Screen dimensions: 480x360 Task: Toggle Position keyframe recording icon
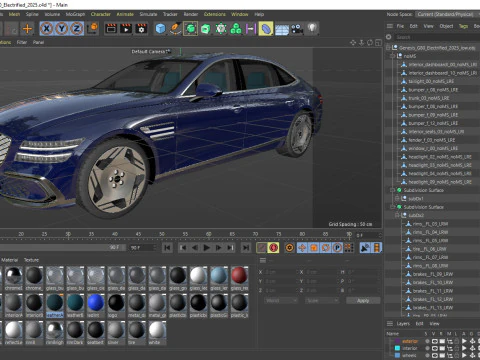pos(302,248)
